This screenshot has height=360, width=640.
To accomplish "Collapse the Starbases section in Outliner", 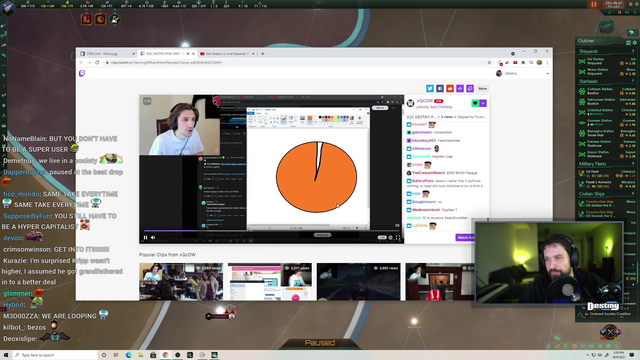I will pos(607,81).
